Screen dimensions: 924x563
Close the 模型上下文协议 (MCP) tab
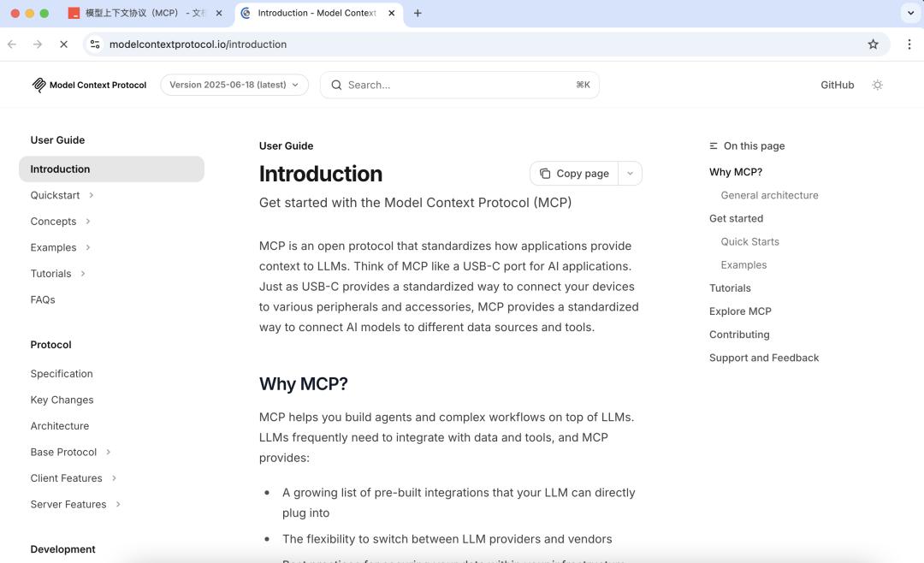tap(219, 13)
